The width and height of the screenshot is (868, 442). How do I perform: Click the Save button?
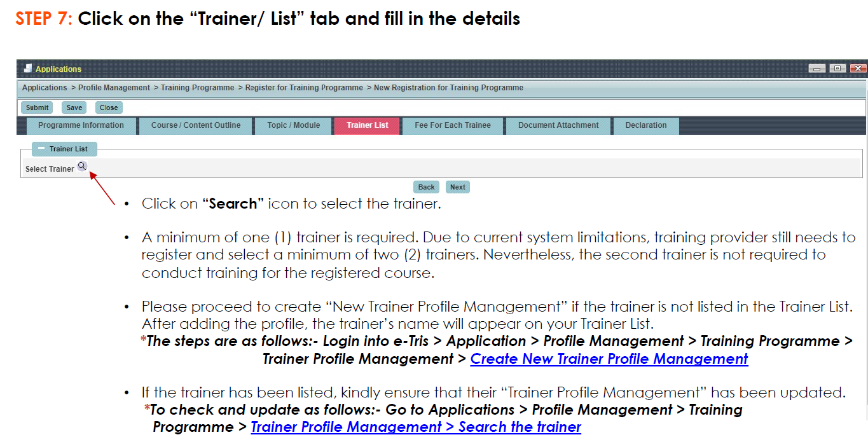tap(73, 107)
